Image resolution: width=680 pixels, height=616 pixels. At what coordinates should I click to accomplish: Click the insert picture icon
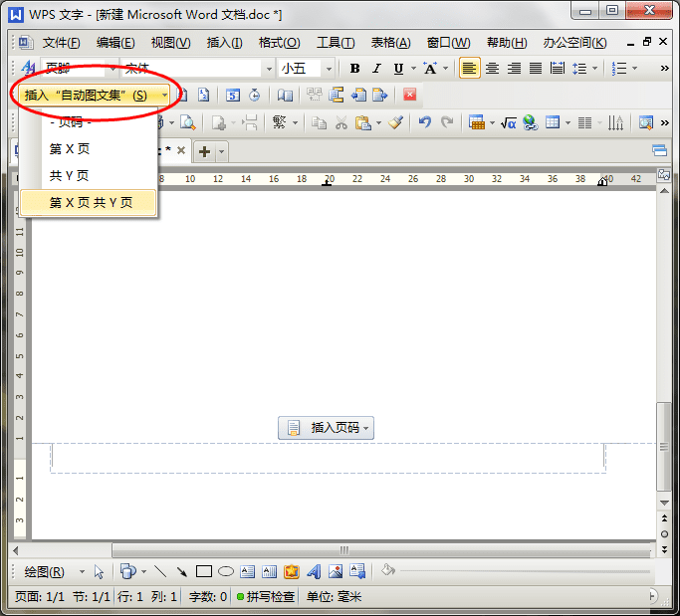(336, 572)
